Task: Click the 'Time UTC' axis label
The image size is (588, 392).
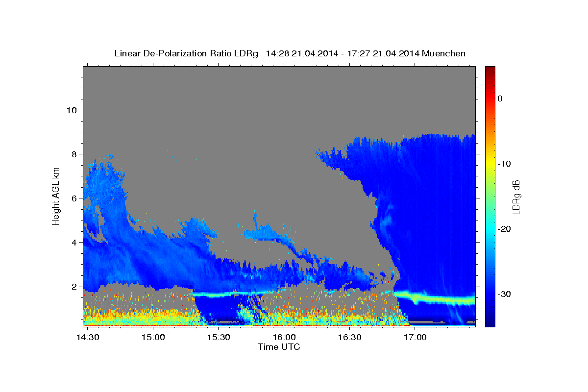Action: [279, 347]
